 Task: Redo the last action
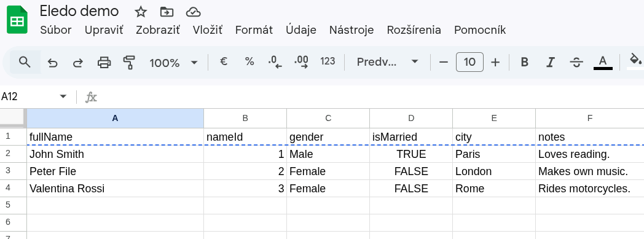(x=78, y=63)
